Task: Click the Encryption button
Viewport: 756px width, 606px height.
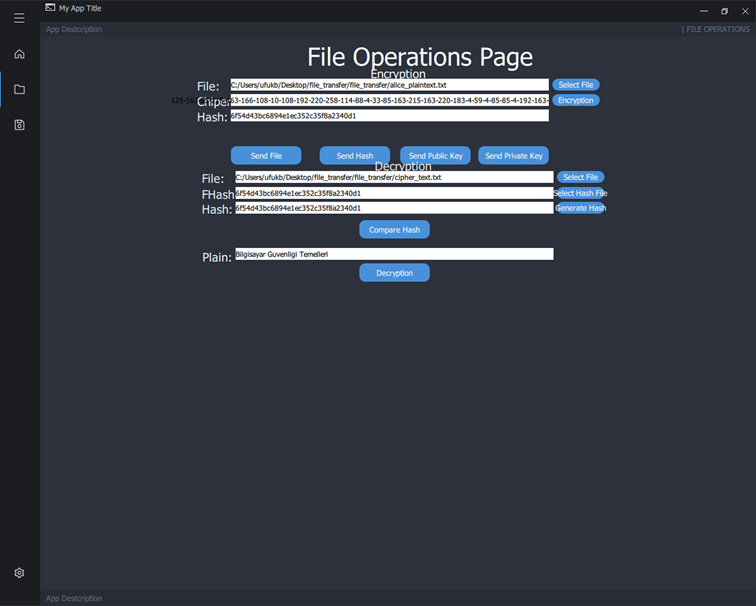Action: (576, 100)
